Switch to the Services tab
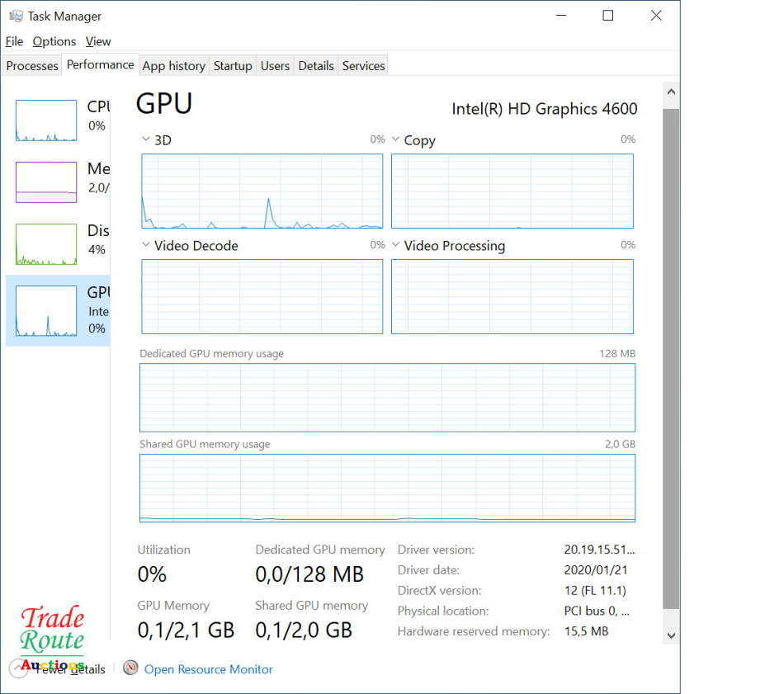Viewport: 784px width, 694px height. pos(363,66)
